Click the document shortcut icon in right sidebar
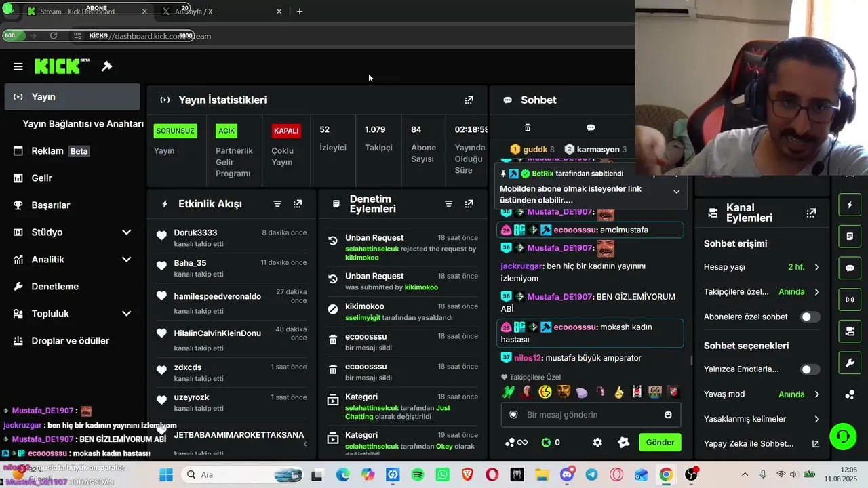The image size is (868, 488). [x=850, y=237]
